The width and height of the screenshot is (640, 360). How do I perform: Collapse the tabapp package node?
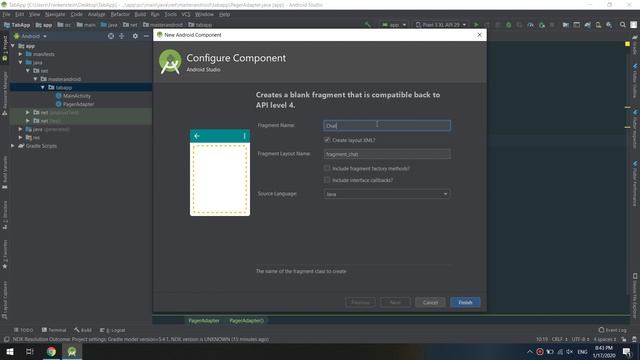[x=42, y=87]
